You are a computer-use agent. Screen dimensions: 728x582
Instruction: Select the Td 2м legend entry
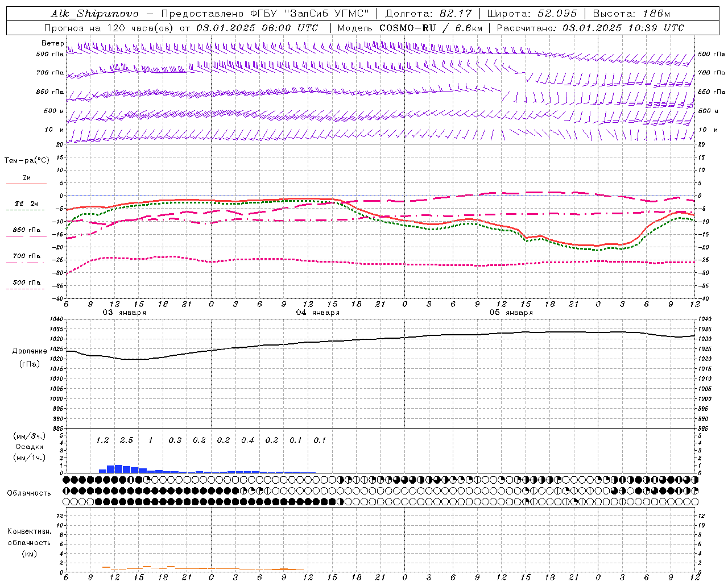pyautogui.click(x=26, y=203)
